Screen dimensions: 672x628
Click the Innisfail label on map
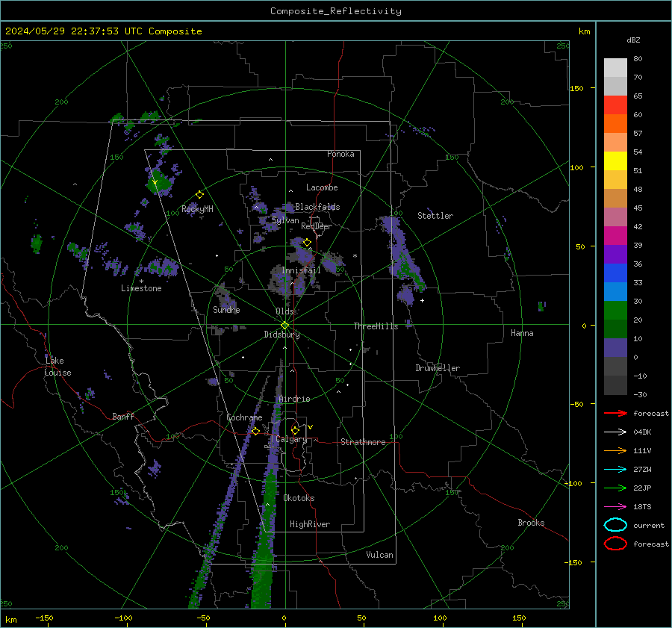(x=301, y=270)
